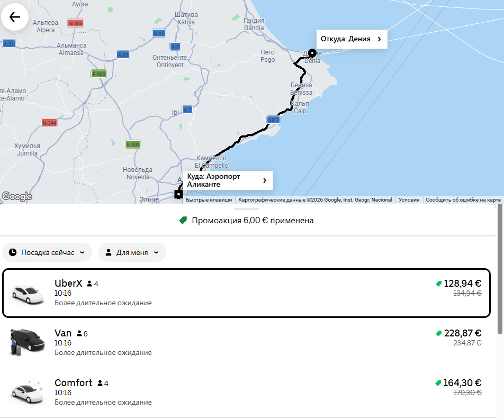
Task: Click the green tag next to 128,94 €
Action: pyautogui.click(x=438, y=284)
